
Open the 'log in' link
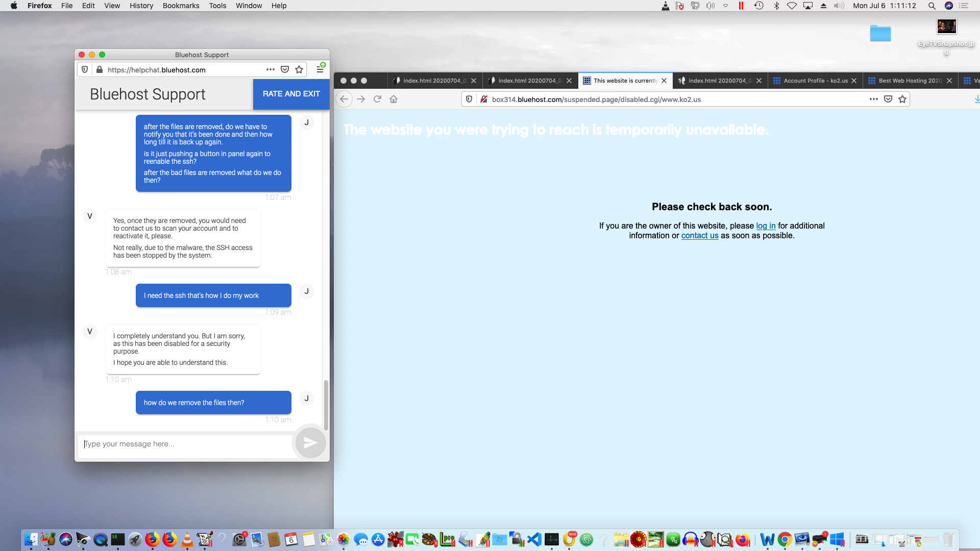click(x=766, y=226)
